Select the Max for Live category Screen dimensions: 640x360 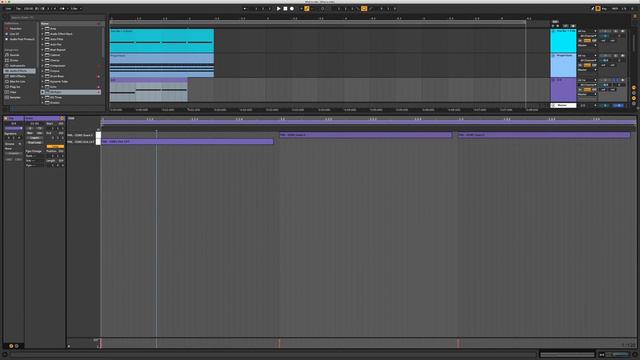point(17,81)
